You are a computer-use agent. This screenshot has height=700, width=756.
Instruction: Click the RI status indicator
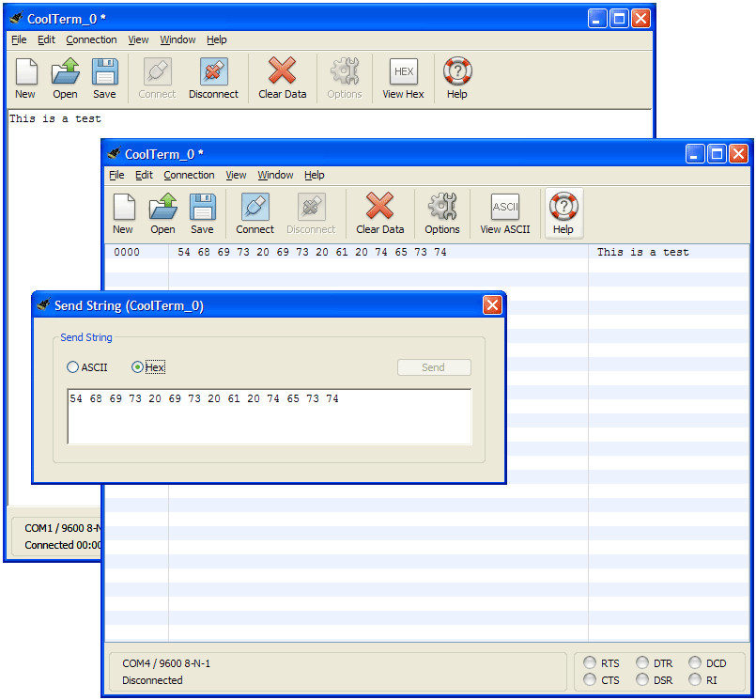[694, 679]
